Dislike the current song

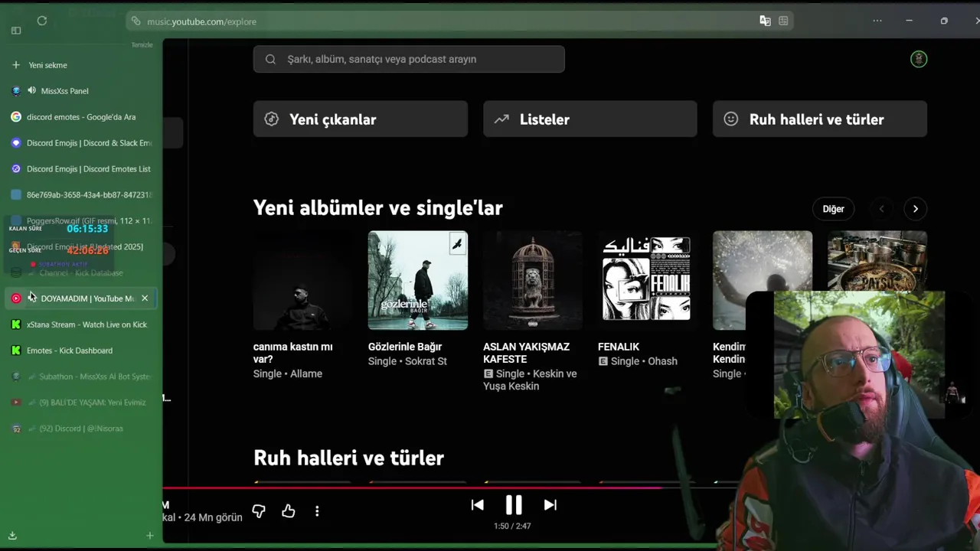pos(259,510)
